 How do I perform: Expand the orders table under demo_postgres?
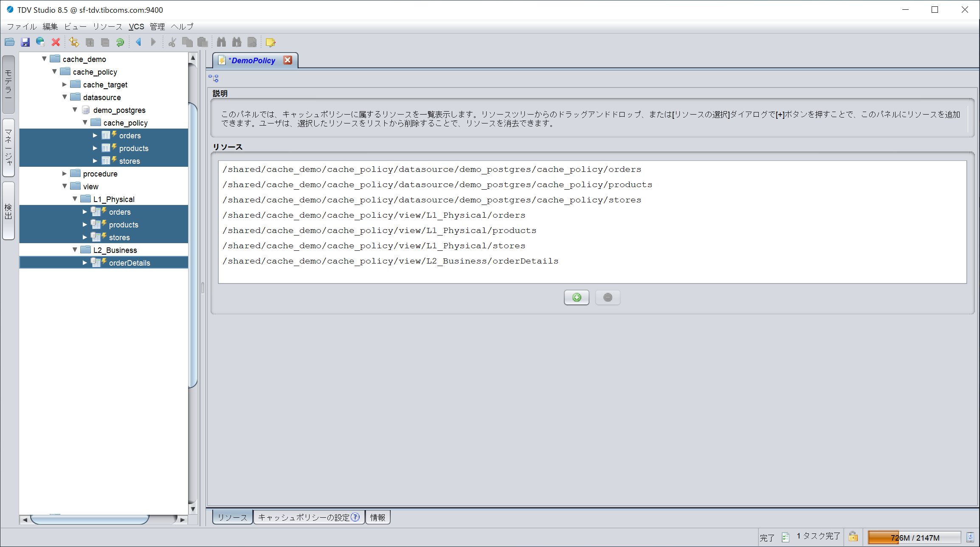tap(95, 135)
